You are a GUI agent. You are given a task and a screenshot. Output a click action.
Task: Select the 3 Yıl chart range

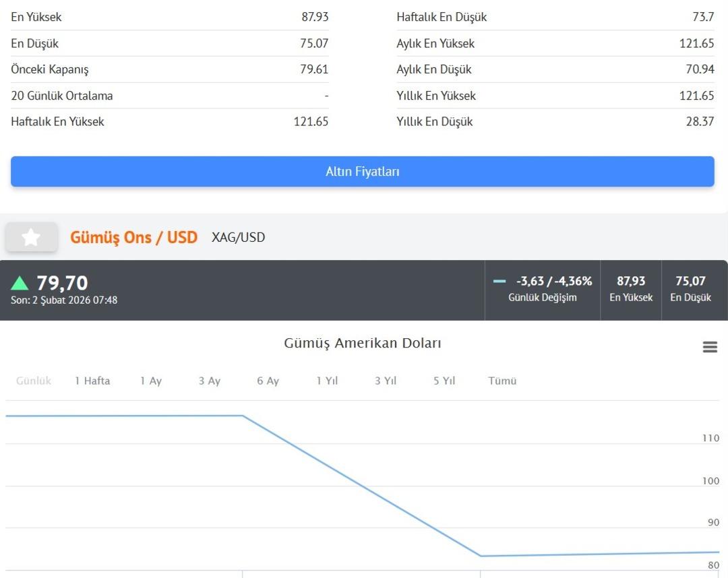(x=386, y=381)
